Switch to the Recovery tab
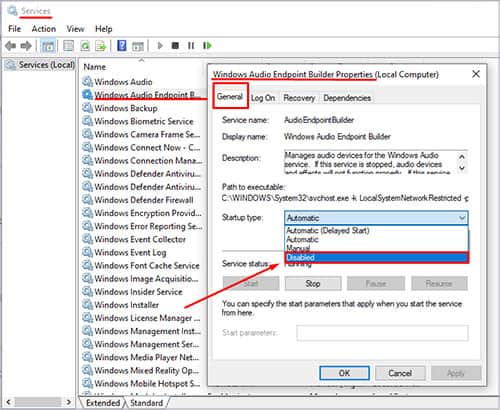500x410 pixels. (x=299, y=98)
